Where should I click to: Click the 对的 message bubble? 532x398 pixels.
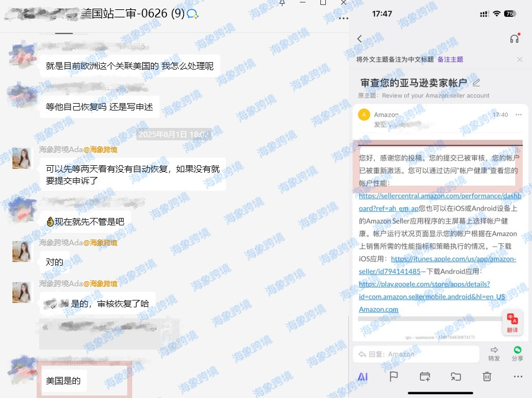pos(54,262)
